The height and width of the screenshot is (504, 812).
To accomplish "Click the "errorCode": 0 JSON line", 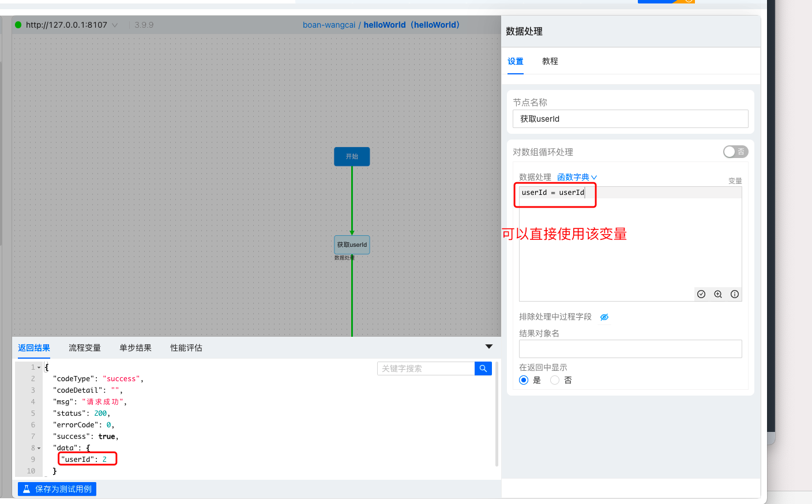I will coord(84,425).
